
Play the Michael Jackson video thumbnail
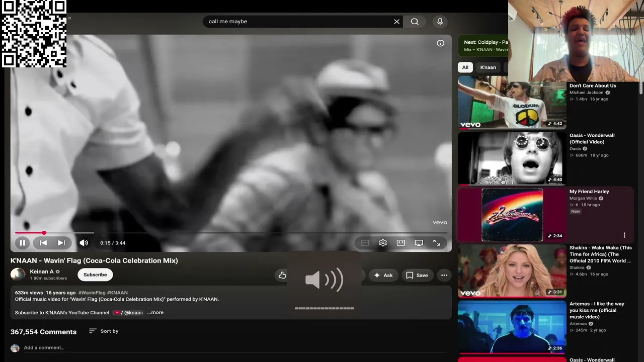(x=512, y=102)
